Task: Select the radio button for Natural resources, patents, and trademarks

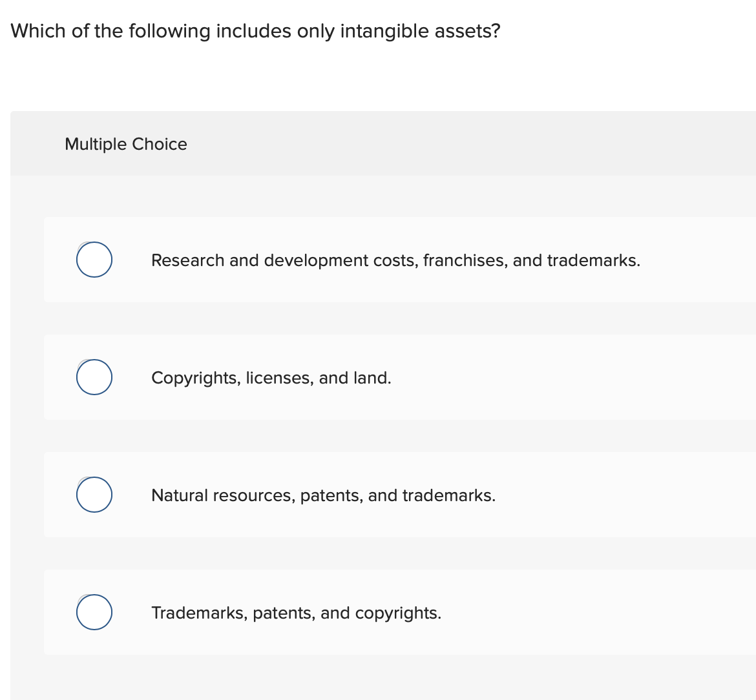Action: click(x=94, y=495)
